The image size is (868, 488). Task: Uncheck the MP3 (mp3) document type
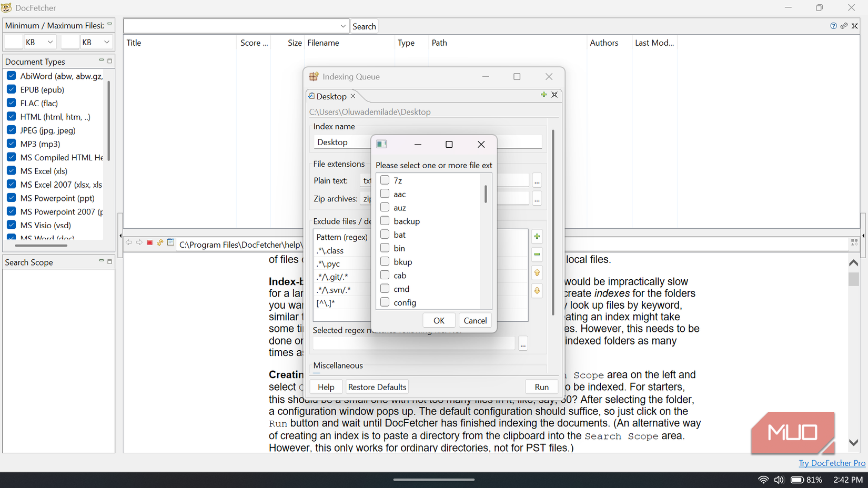click(12, 144)
